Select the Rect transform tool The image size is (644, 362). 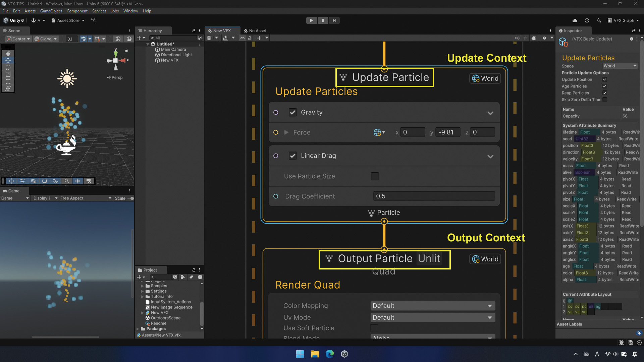coord(8,81)
